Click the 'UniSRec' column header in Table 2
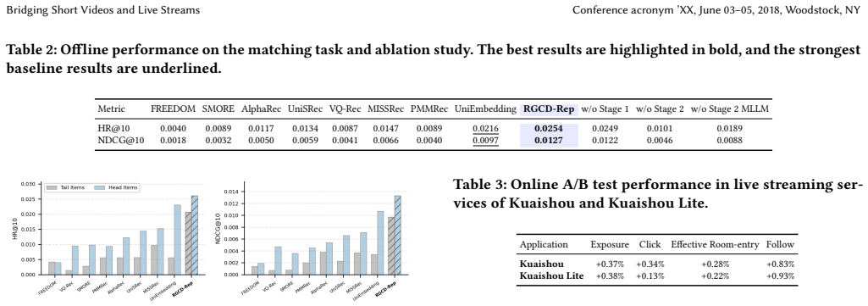The width and height of the screenshot is (868, 306). [305, 109]
